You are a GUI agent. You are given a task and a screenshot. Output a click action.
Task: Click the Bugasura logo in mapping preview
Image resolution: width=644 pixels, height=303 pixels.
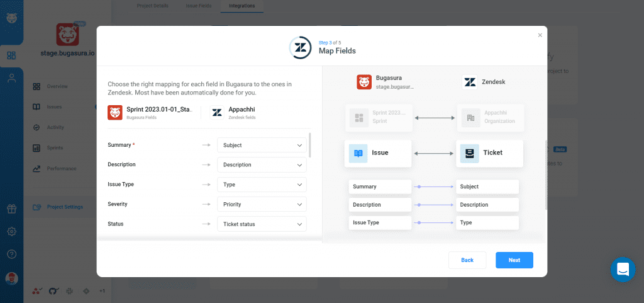click(364, 82)
